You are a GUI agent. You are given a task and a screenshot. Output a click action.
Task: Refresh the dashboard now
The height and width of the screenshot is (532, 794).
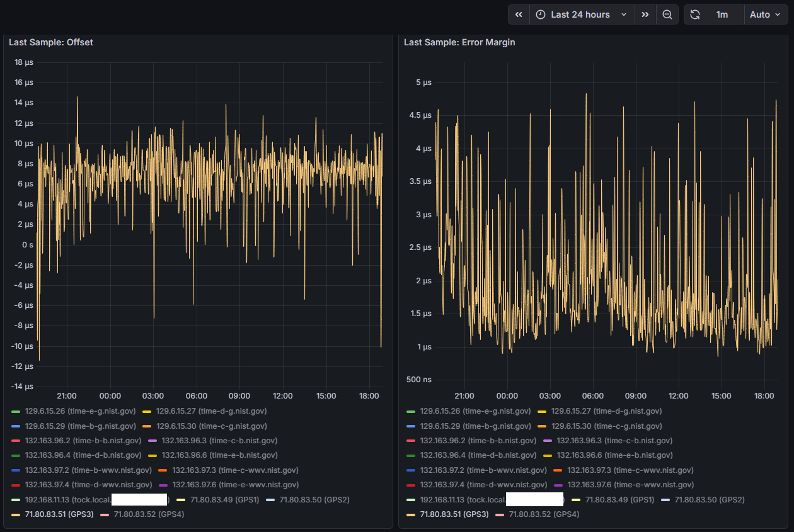(695, 14)
